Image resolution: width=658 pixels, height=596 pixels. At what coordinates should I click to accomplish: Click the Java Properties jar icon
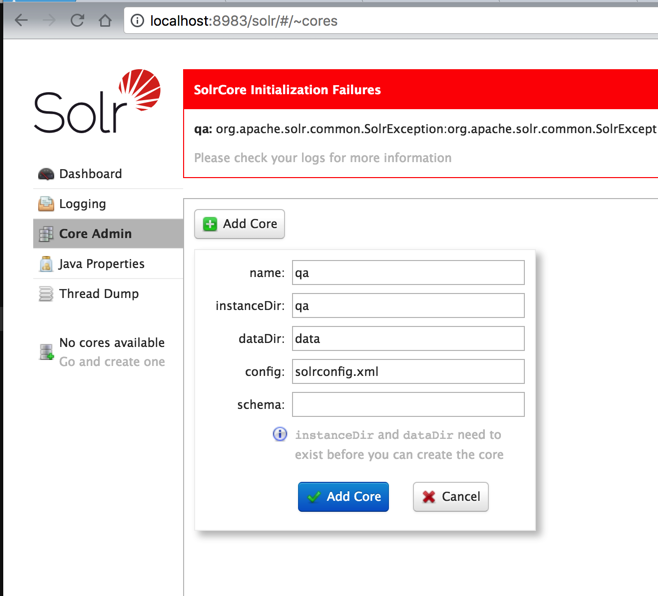click(46, 264)
